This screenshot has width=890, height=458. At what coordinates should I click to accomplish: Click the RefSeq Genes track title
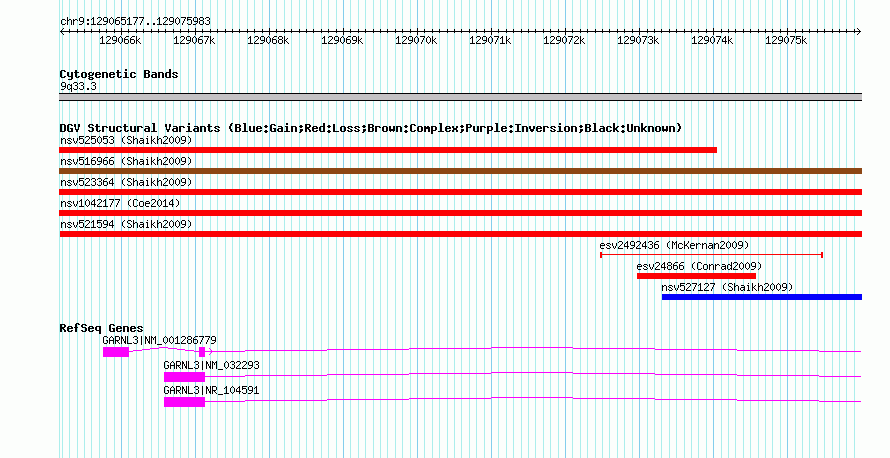pos(101,328)
